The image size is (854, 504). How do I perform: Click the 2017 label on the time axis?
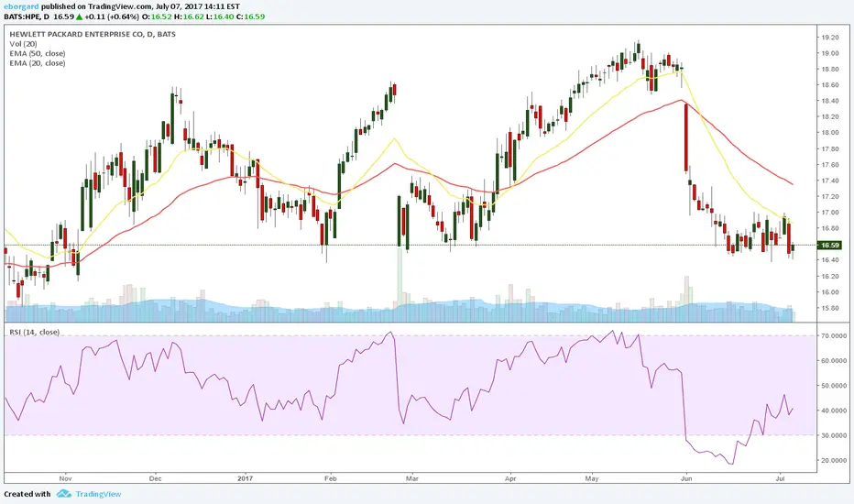pyautogui.click(x=246, y=479)
